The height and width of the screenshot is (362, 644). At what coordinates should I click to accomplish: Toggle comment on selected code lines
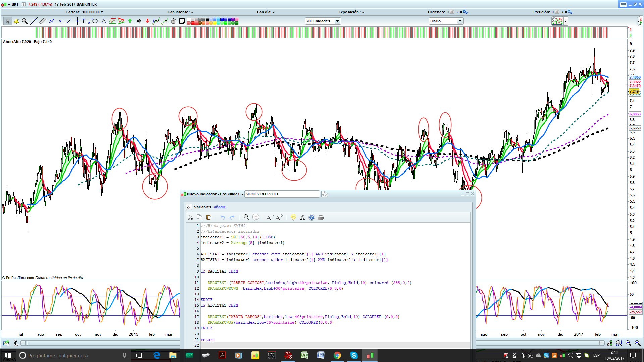point(256,217)
